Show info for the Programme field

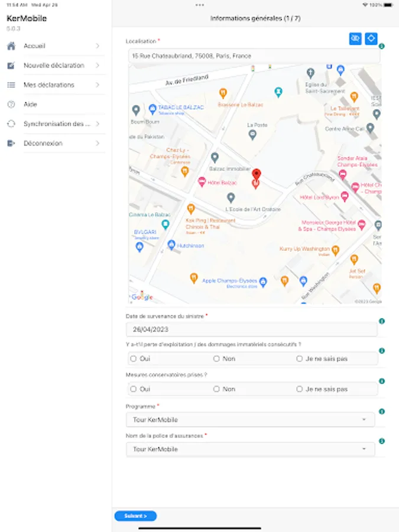[382, 411]
